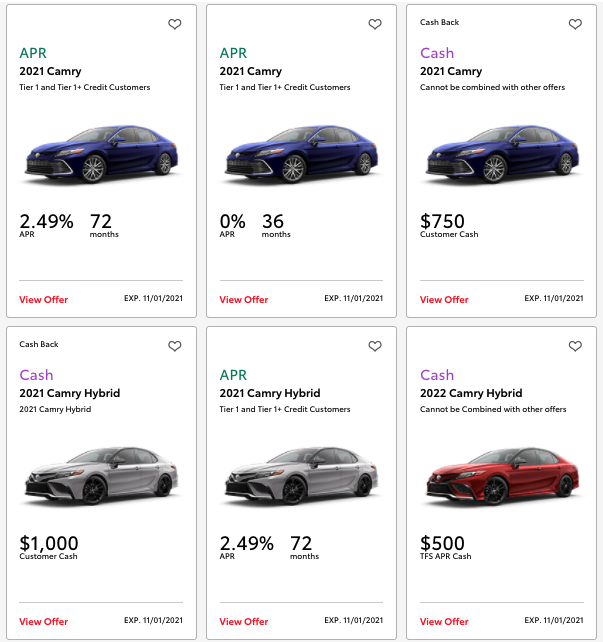The width and height of the screenshot is (603, 642).
Task: Click heart icon on 0% APR Camry card
Action: (375, 24)
